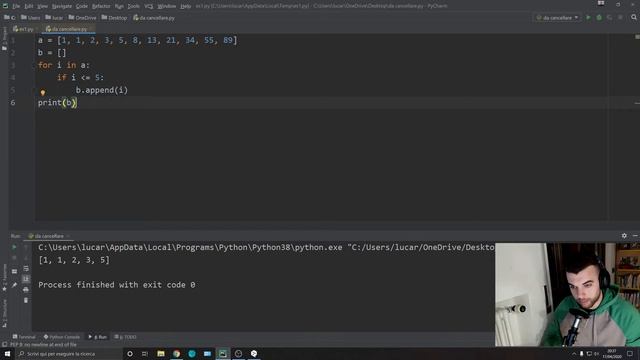Open File Explorer from the taskbar
Screen dimensions: 640x360
161,353
